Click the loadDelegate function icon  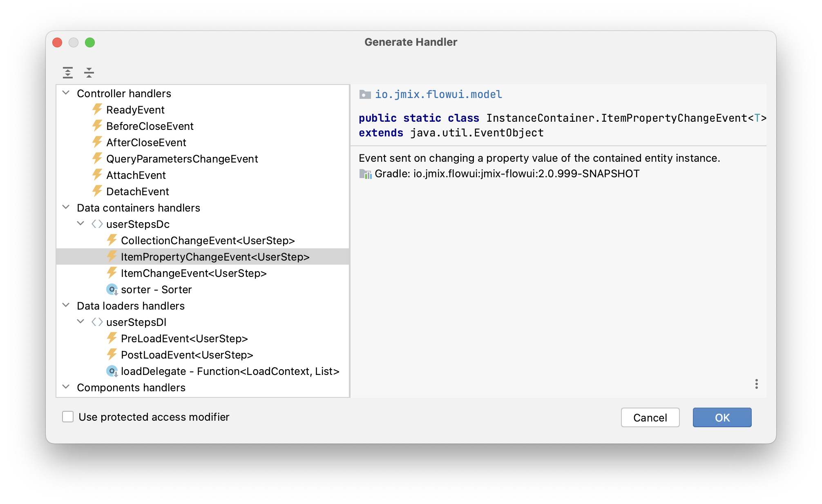tap(112, 371)
